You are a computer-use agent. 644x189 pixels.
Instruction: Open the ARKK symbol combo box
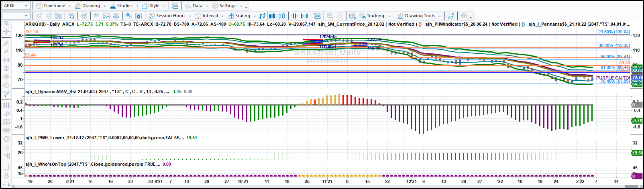coord(16,6)
